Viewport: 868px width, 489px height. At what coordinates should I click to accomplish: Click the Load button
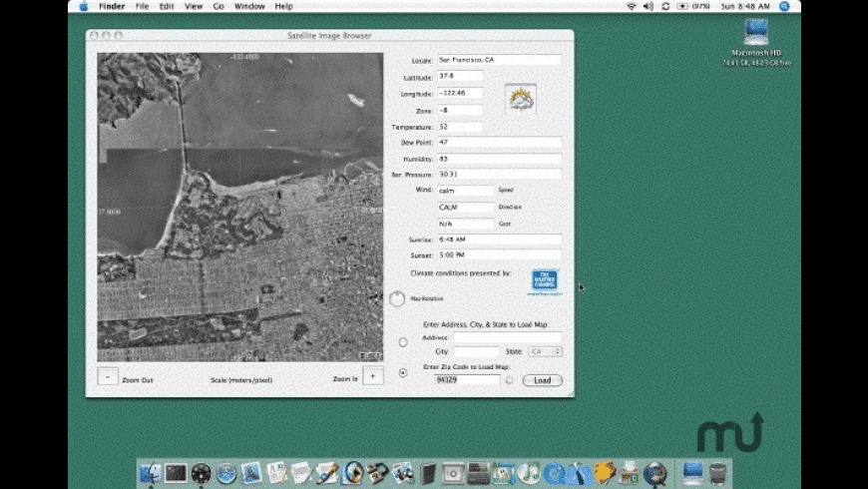543,380
